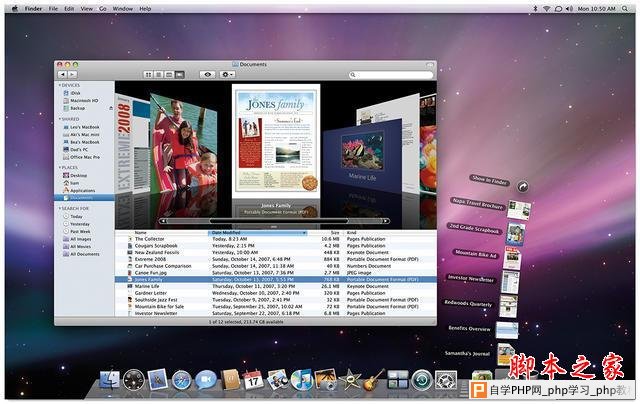Open the Action gear dropdown menu
The height and width of the screenshot is (404, 640).
(227, 75)
